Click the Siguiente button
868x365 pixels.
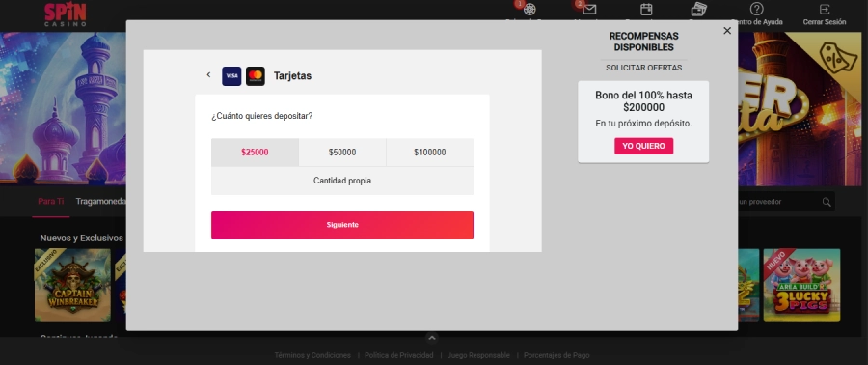[x=342, y=225]
